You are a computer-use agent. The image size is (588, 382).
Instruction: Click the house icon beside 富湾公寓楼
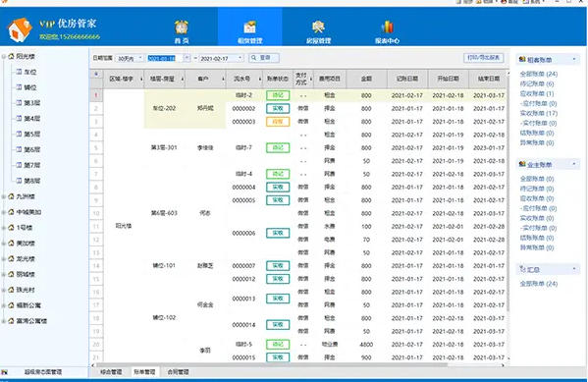point(11,321)
